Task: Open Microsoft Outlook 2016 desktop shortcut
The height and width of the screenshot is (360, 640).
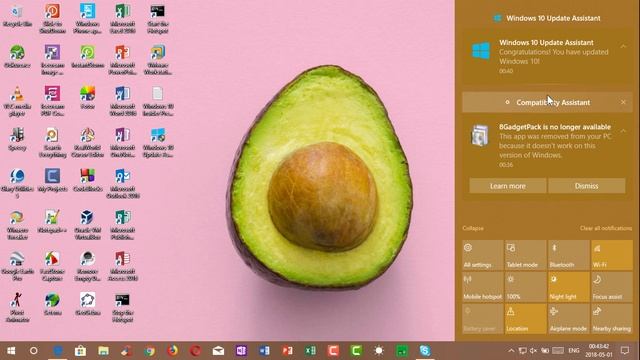Action: click(x=122, y=184)
